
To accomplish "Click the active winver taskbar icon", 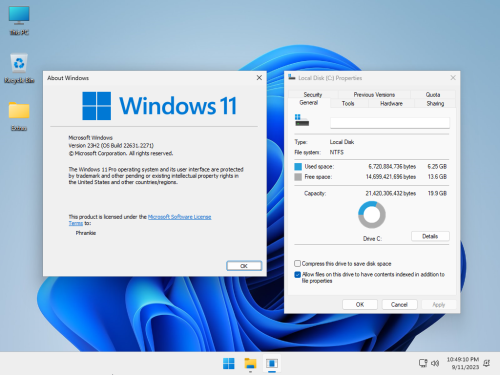I will (x=272, y=363).
